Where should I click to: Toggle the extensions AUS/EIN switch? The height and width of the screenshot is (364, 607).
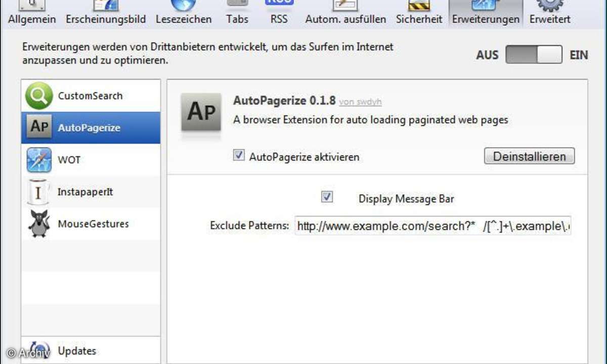coord(534,55)
